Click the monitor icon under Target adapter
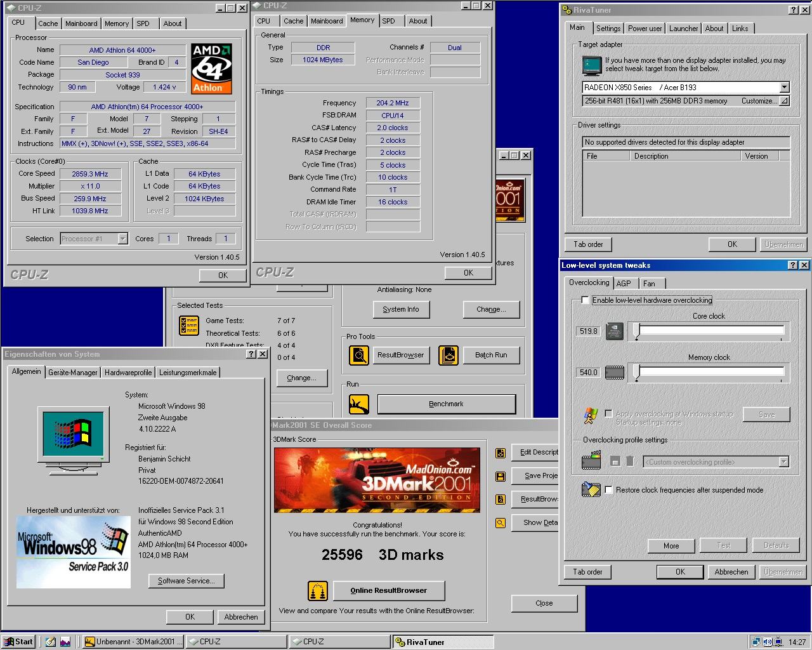The width and height of the screenshot is (812, 650). (x=591, y=65)
